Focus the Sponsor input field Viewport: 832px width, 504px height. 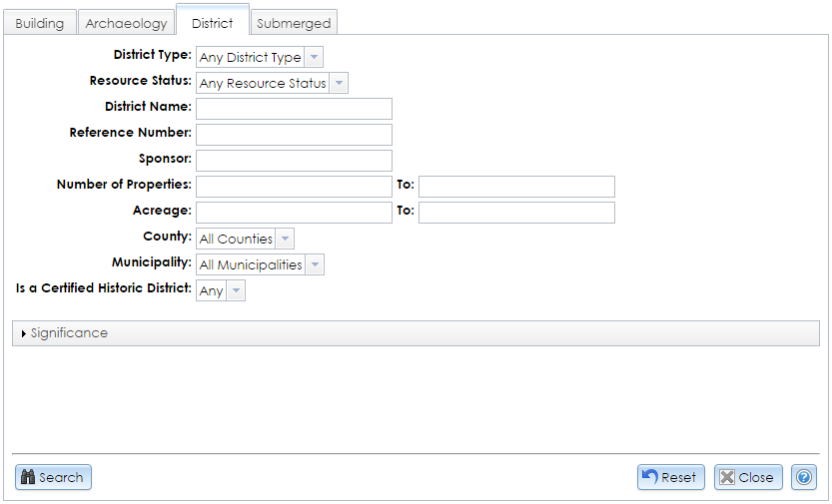click(x=294, y=161)
